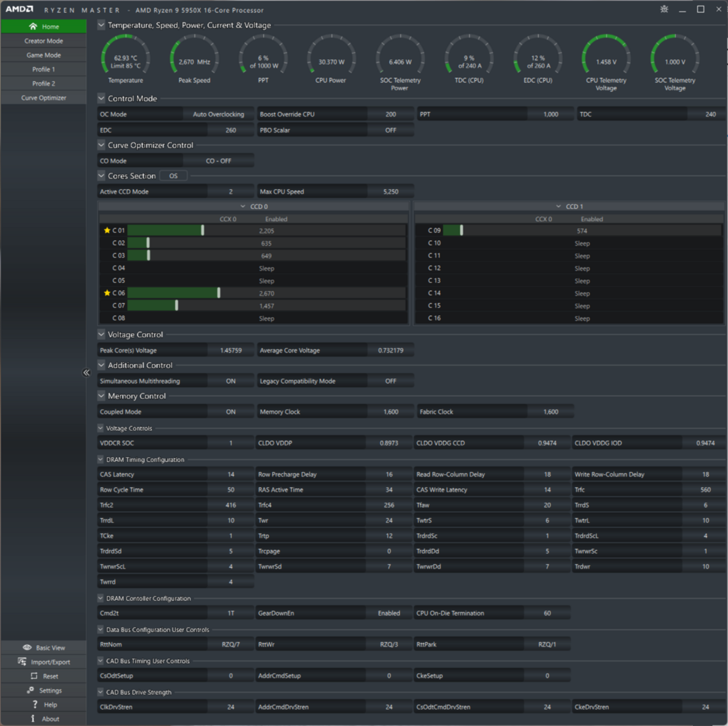Switch to Creator Mode profile
Image resolution: width=728 pixels, height=726 pixels.
pyautogui.click(x=44, y=41)
